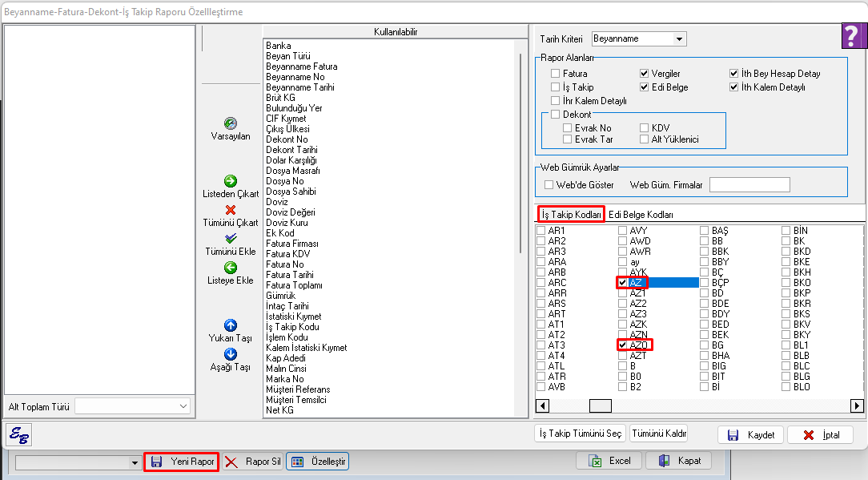The height and width of the screenshot is (480, 868).
Task: Toggle the İhr Kalem Detaylı checkbox
Action: 555,100
